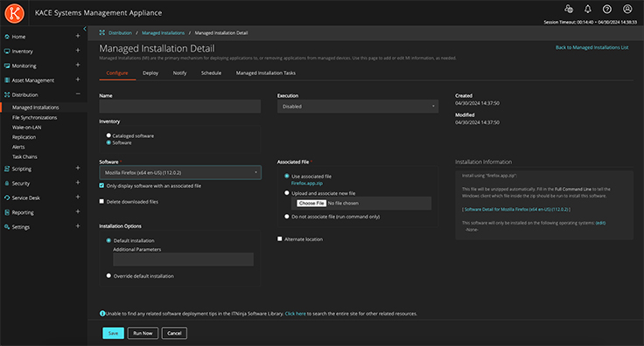Click the Security lock icon
Viewport: 644px width, 346px height.
click(x=7, y=183)
